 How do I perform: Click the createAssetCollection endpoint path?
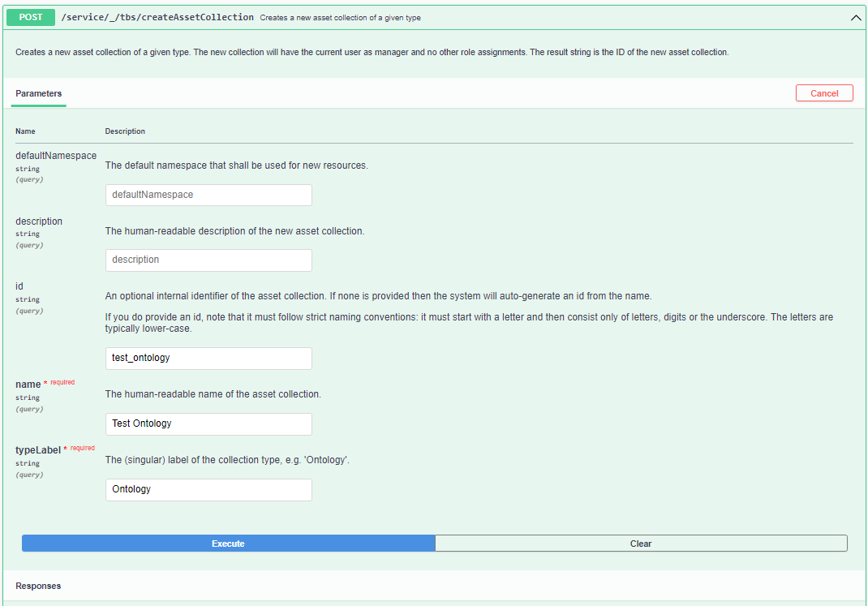pos(158,16)
